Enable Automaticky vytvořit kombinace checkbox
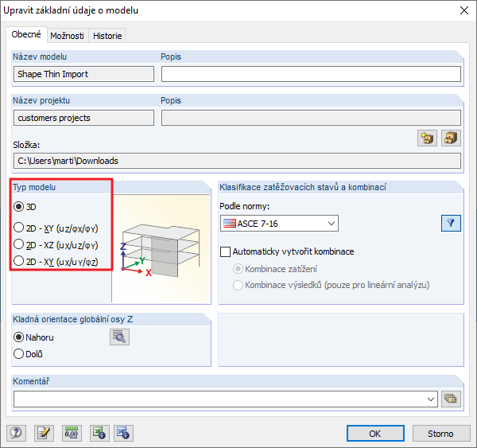Screen dimensions: 477x448 [x=225, y=252]
